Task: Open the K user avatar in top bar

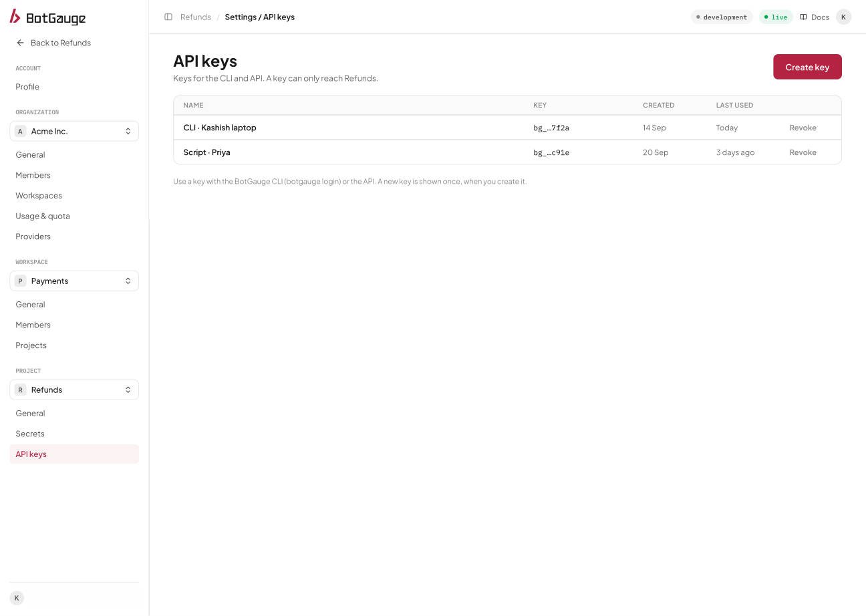Action: click(843, 17)
